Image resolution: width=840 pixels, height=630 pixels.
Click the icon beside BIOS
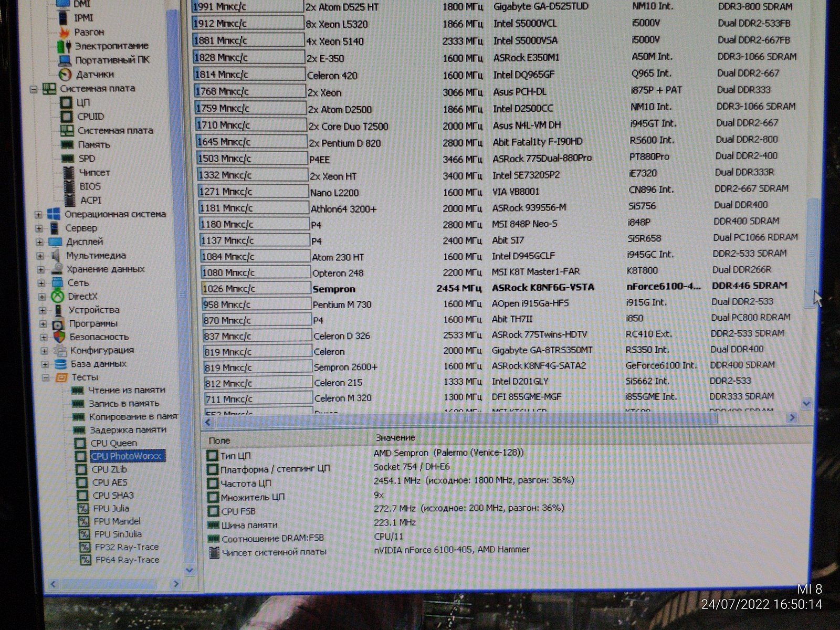[68, 186]
